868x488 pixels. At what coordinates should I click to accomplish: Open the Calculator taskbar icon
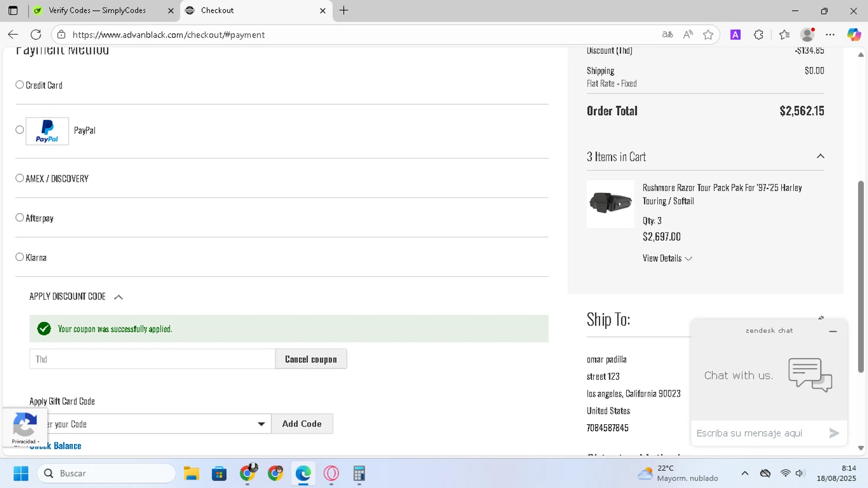pyautogui.click(x=359, y=474)
